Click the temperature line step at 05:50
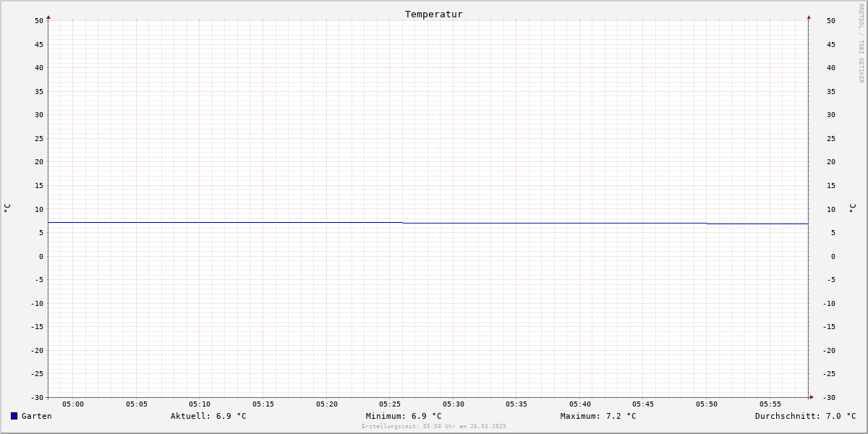Viewport: 868px width, 434px height. click(707, 224)
